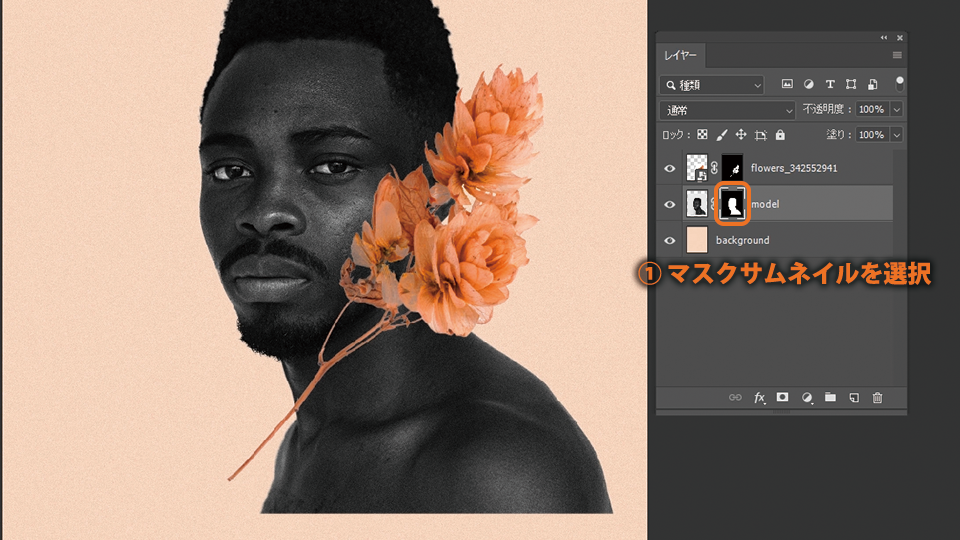Create new fill or adjustment layer
The height and width of the screenshot is (540, 960).
coord(807,398)
